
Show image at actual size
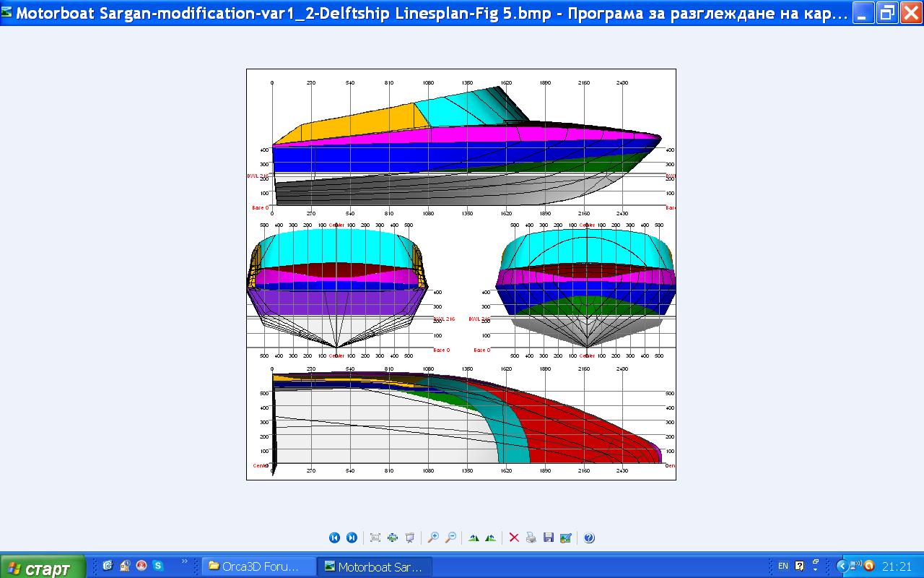coord(393,538)
